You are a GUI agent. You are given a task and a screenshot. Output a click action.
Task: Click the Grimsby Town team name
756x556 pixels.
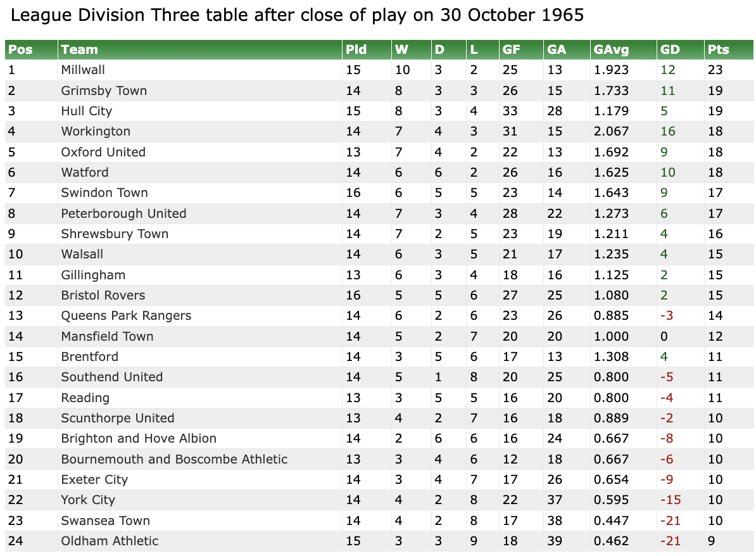click(x=104, y=91)
